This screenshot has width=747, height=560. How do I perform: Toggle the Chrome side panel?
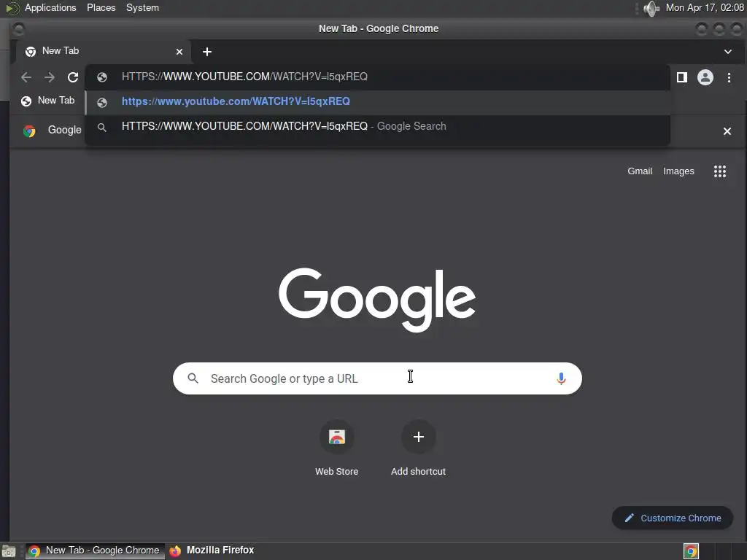(682, 77)
